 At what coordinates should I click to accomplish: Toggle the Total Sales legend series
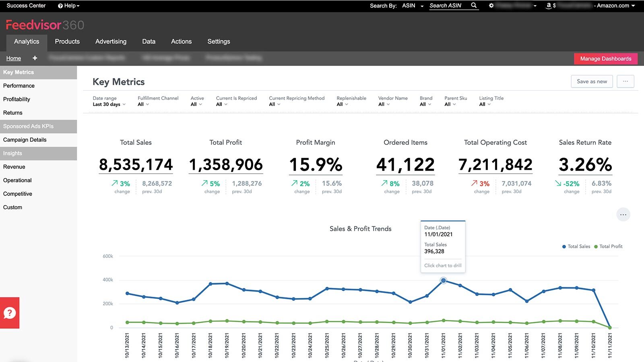point(576,247)
